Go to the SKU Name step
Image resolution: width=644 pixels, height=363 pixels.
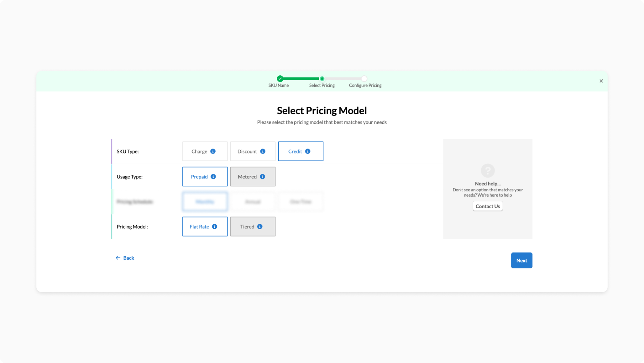click(280, 79)
